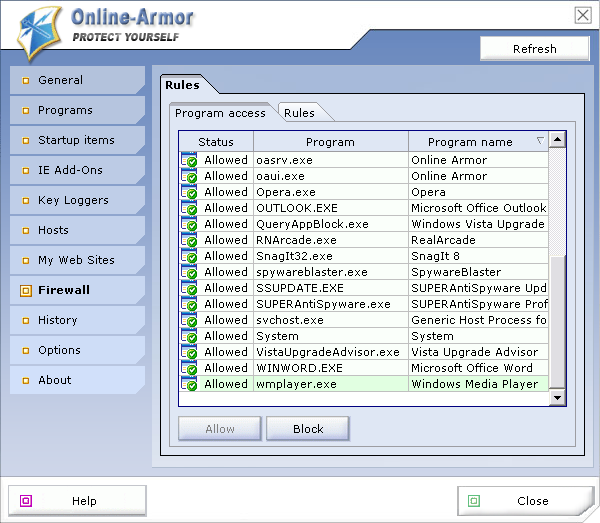Sort by the Program column header
This screenshot has width=600, height=523.
(x=331, y=142)
